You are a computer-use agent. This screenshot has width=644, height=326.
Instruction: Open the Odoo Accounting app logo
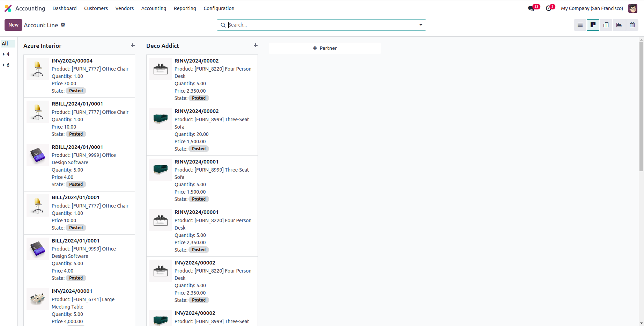pyautogui.click(x=8, y=8)
